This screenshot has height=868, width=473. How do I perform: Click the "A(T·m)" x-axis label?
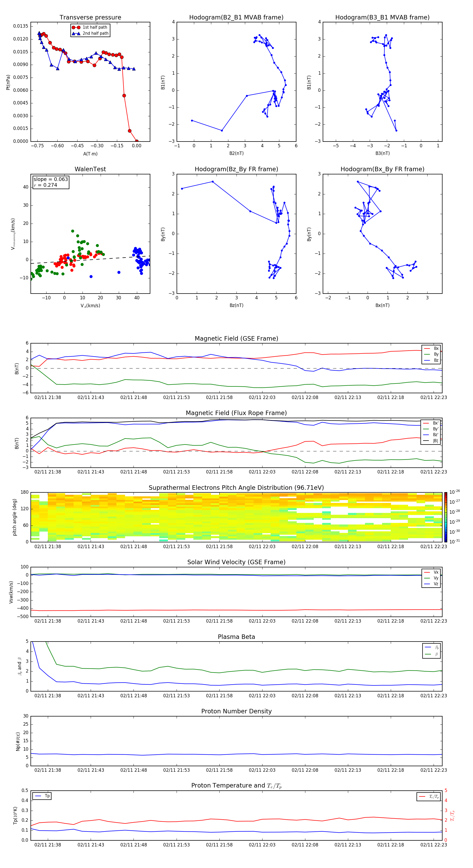point(90,154)
